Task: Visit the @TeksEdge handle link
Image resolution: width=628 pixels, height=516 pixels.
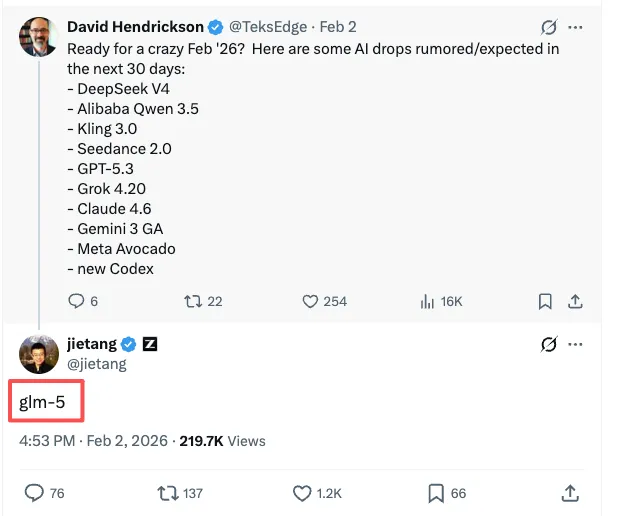Action: (x=273, y=27)
